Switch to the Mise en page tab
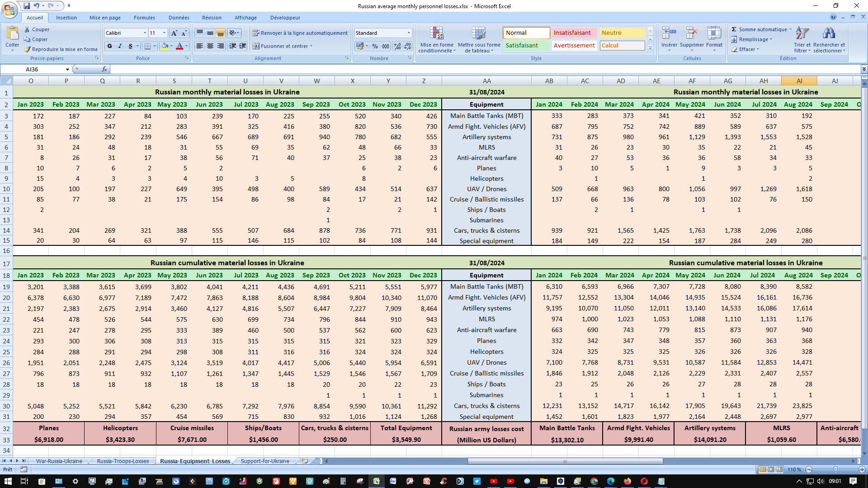The image size is (868, 488). click(105, 18)
